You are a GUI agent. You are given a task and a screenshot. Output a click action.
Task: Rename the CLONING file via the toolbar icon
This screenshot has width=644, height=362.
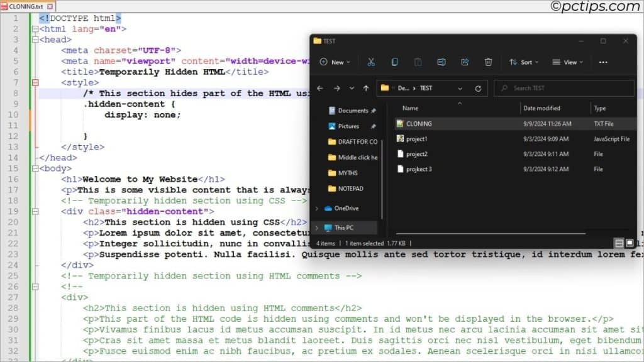coord(441,62)
